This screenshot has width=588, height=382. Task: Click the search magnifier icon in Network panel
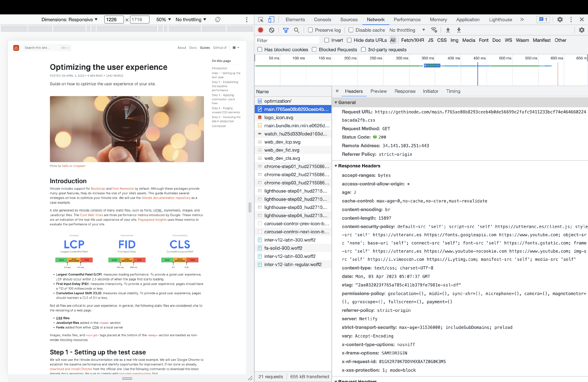click(297, 30)
